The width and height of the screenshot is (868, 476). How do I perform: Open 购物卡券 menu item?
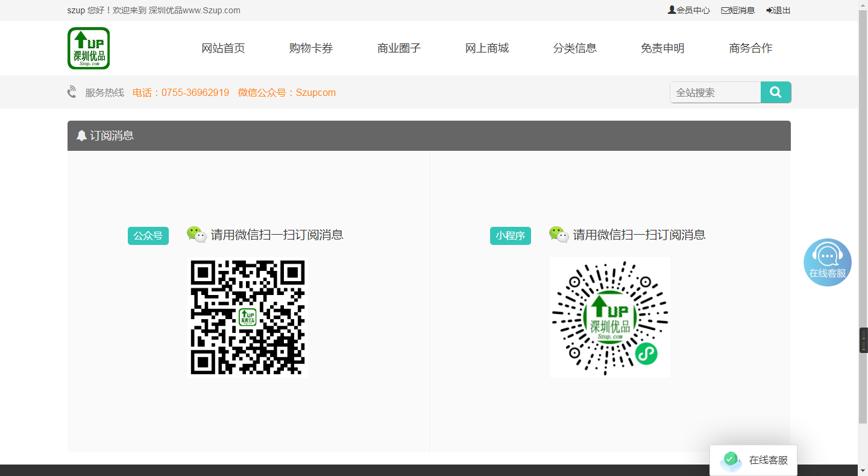pyautogui.click(x=311, y=48)
